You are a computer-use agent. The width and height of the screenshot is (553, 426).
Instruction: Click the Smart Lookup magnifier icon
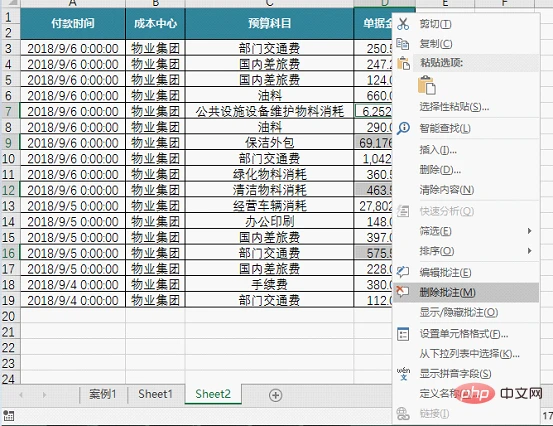403,128
